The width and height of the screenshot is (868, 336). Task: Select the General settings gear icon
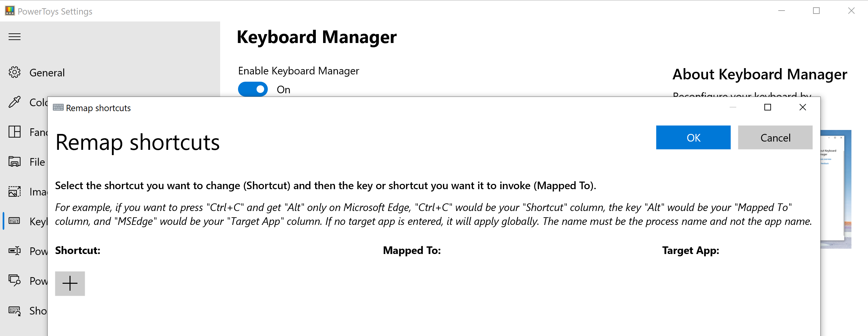pos(15,72)
